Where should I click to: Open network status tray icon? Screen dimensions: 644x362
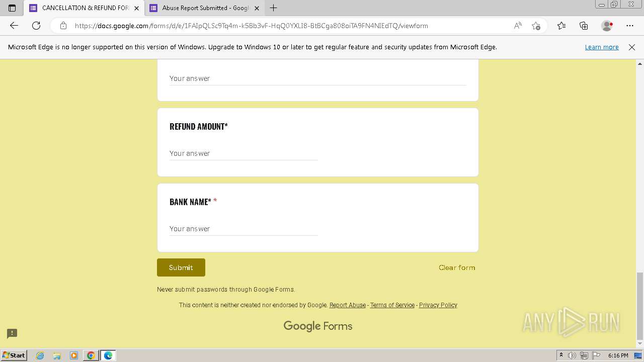coord(584,355)
